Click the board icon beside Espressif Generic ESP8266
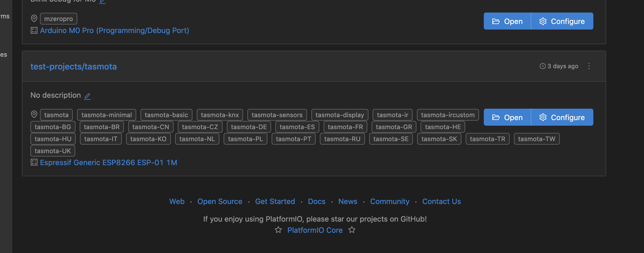644x253 pixels. (x=34, y=162)
